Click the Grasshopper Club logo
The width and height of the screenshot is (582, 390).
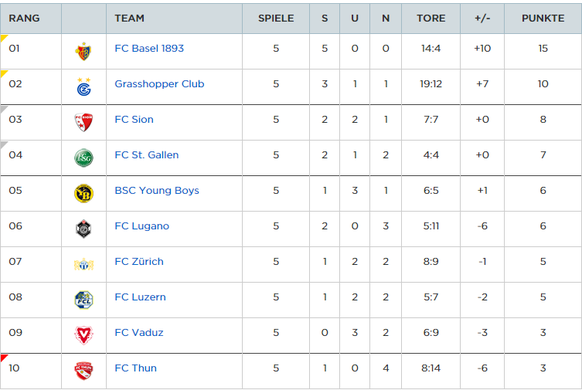pyautogui.click(x=84, y=87)
